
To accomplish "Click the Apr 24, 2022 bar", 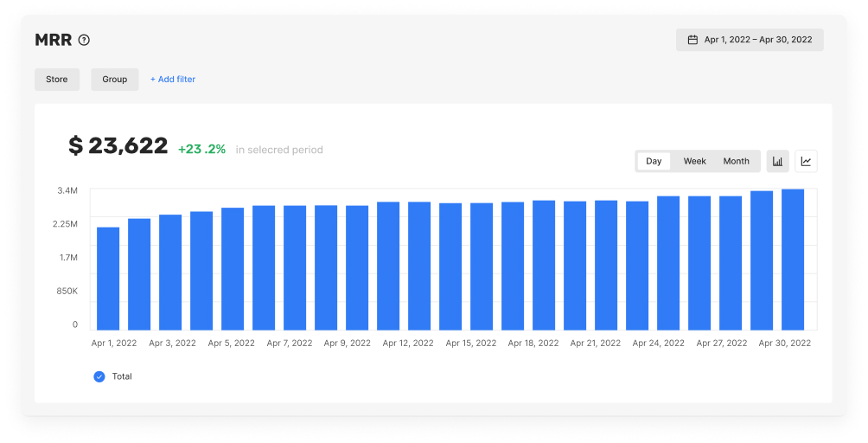I will point(668,263).
